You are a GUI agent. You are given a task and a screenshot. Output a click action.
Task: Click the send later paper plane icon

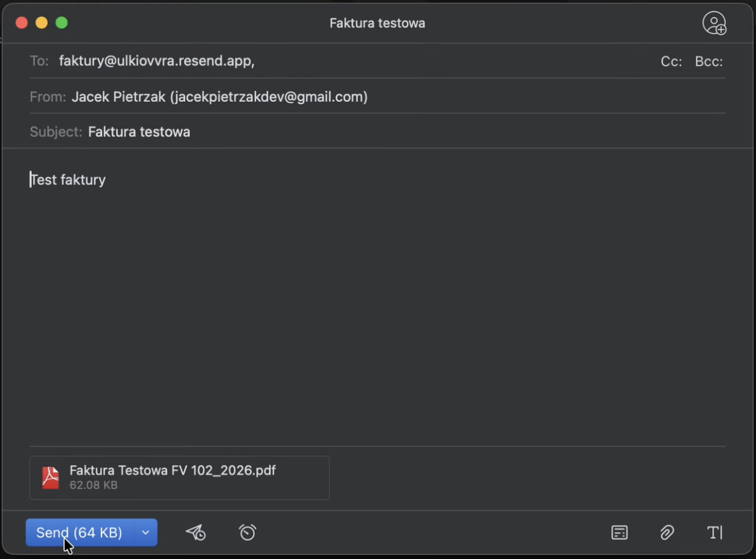tap(196, 533)
